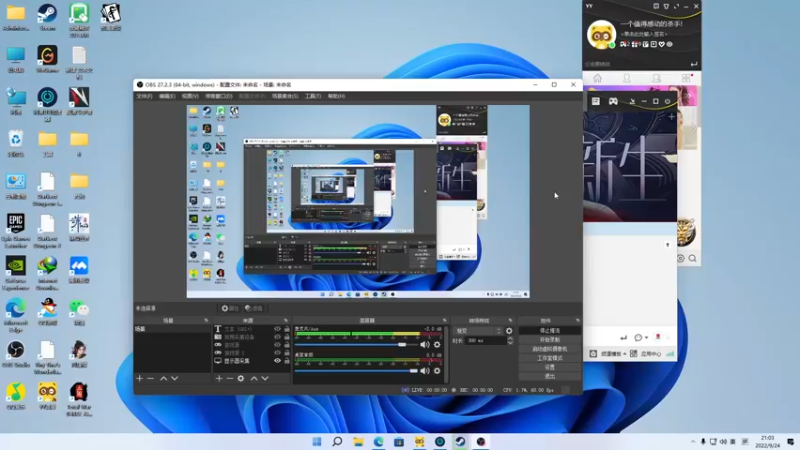Open transition properties gear in Scene Transitions
The height and width of the screenshot is (450, 800).
[x=509, y=331]
